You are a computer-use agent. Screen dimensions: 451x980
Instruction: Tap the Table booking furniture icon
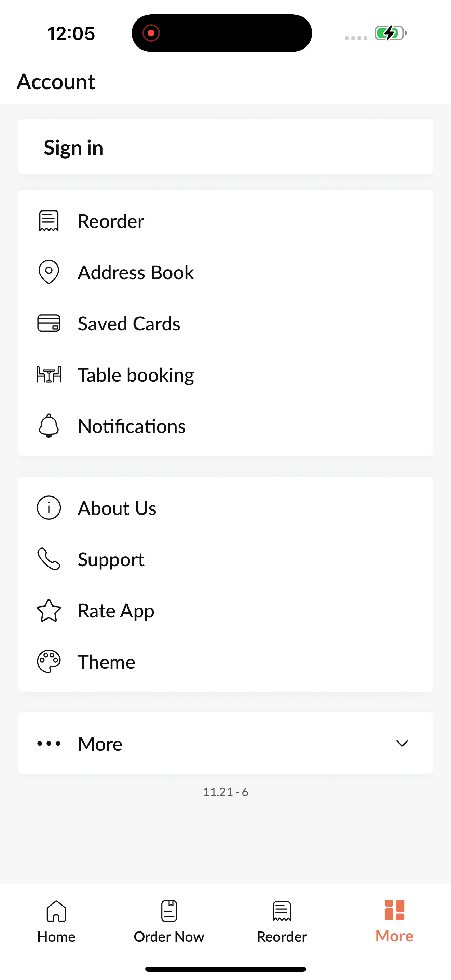[49, 375]
